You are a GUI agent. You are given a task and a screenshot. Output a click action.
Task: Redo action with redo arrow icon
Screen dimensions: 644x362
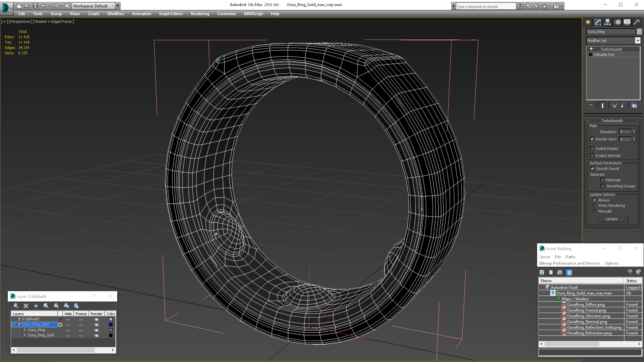point(55,6)
